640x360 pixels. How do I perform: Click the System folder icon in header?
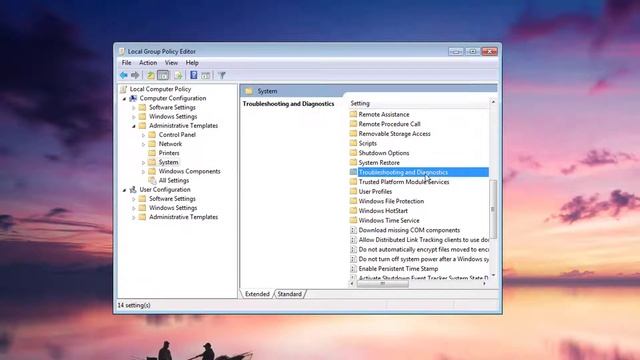249,91
